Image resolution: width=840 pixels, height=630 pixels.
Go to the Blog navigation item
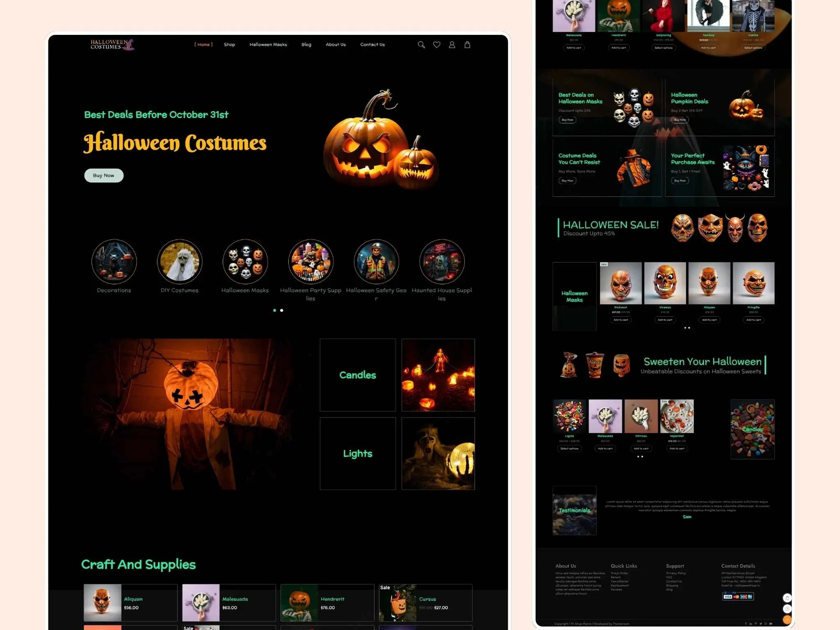tap(306, 45)
